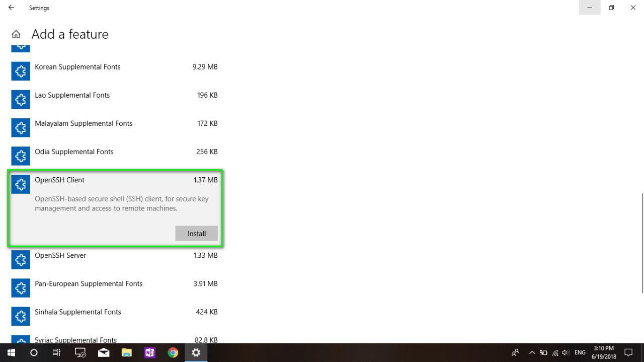Open Settings home via the house icon
This screenshot has width=644, height=362.
pyautogui.click(x=16, y=34)
